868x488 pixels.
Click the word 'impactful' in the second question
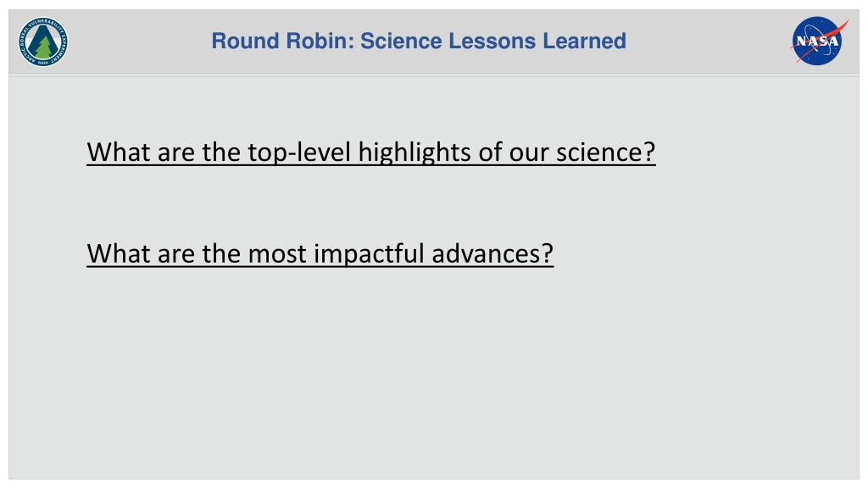pyautogui.click(x=370, y=254)
